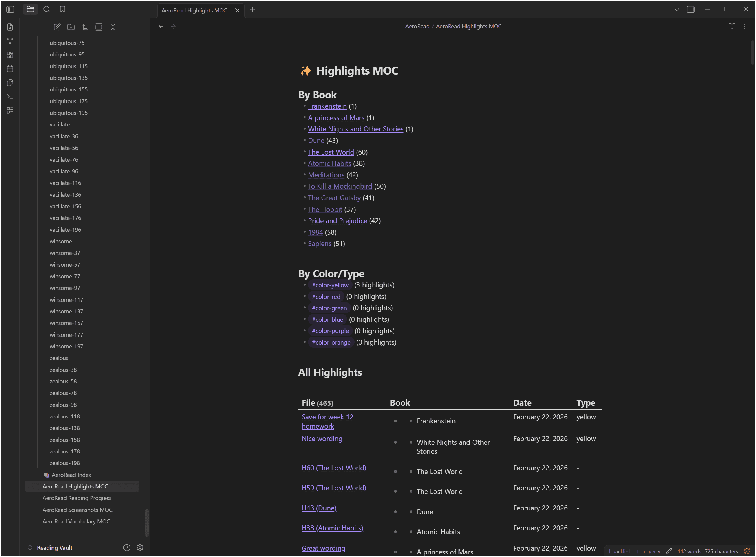Create a new folder in the file explorer
This screenshot has height=557, width=756.
71,27
